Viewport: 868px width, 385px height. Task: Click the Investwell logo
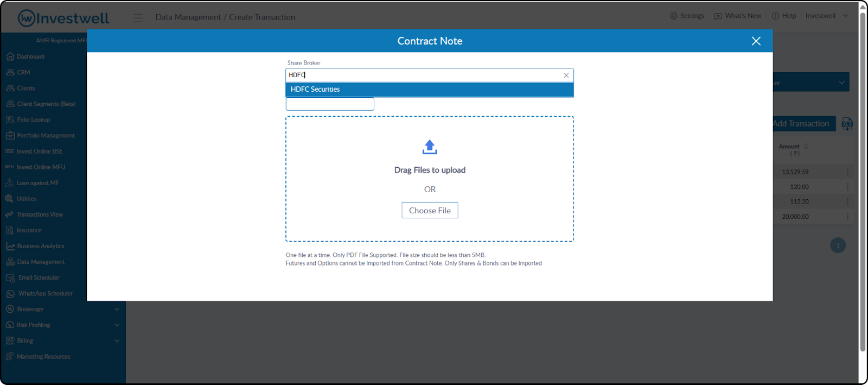[63, 18]
